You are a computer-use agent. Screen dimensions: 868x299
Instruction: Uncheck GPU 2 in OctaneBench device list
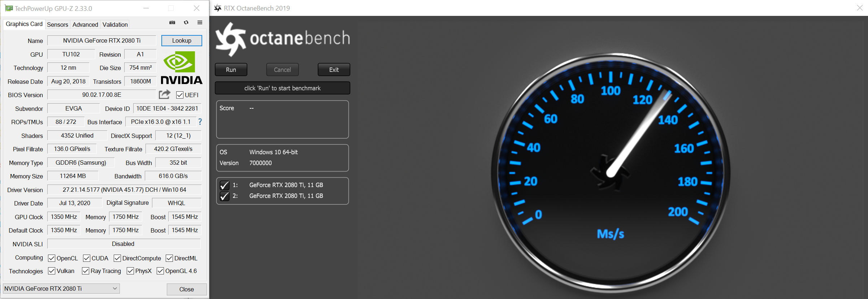[x=224, y=196]
